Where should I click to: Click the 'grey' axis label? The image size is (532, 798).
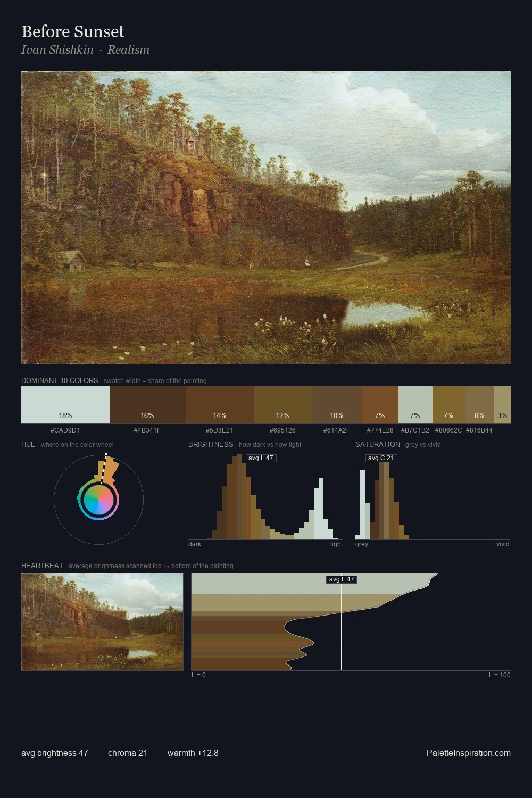coord(362,544)
